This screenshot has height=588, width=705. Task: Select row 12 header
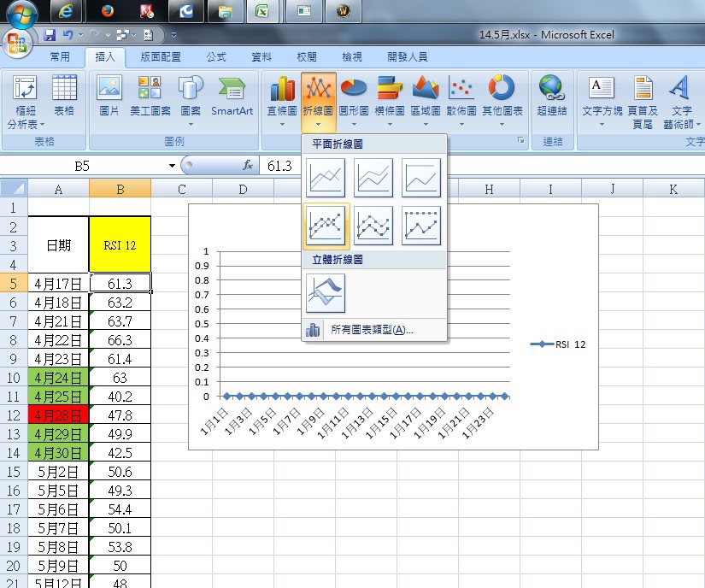point(14,415)
